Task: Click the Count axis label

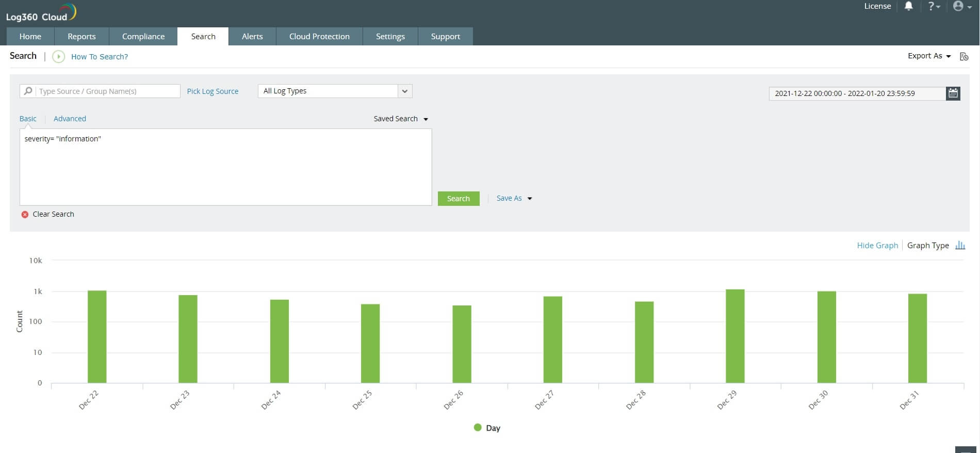Action: click(20, 321)
